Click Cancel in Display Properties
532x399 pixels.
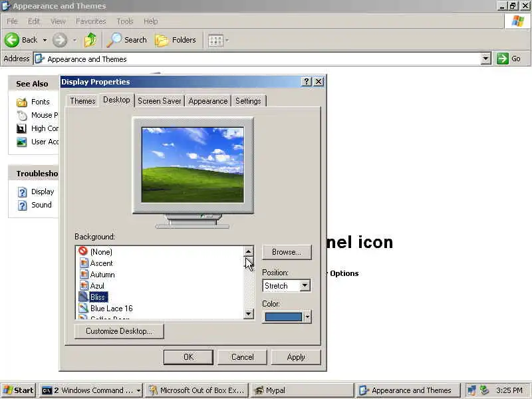click(x=242, y=357)
